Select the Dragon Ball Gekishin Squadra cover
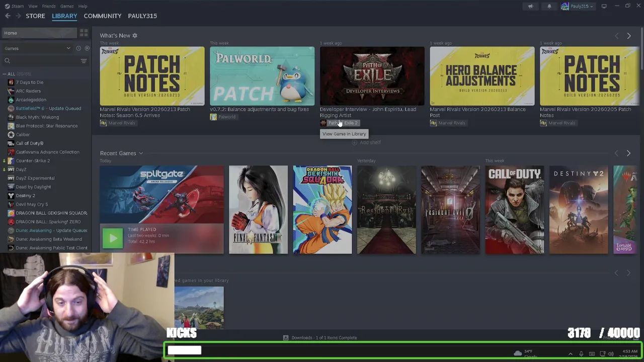This screenshot has height=362, width=644. pos(323,210)
